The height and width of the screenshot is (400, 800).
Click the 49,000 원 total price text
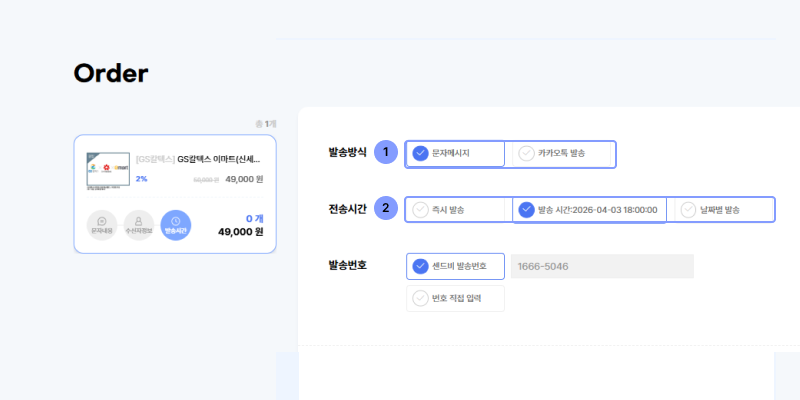point(240,232)
